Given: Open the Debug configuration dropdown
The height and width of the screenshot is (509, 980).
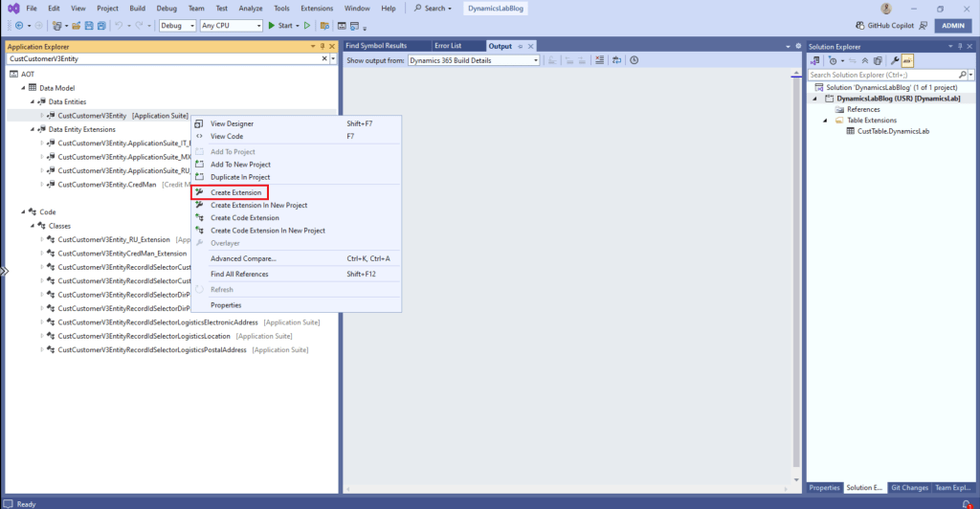Looking at the screenshot, I should point(177,26).
